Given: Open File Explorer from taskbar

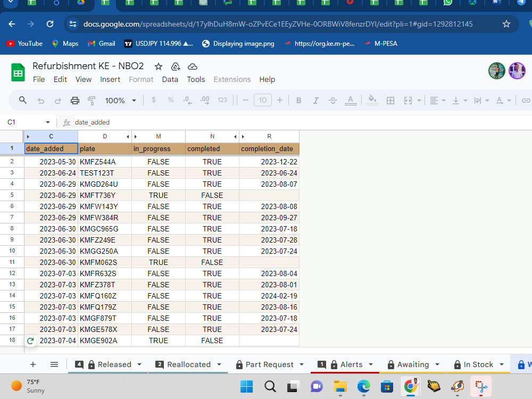Looking at the screenshot, I should 340,386.
